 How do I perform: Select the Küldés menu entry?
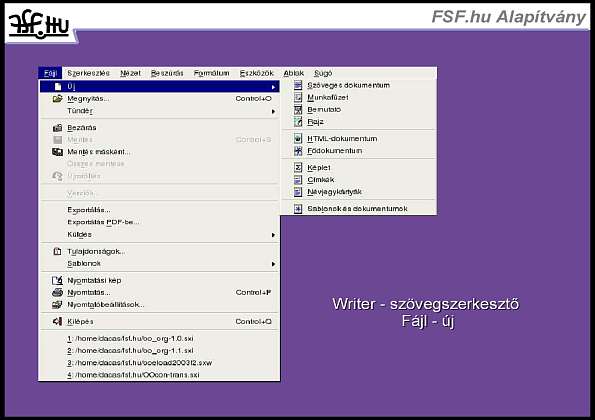point(159,234)
